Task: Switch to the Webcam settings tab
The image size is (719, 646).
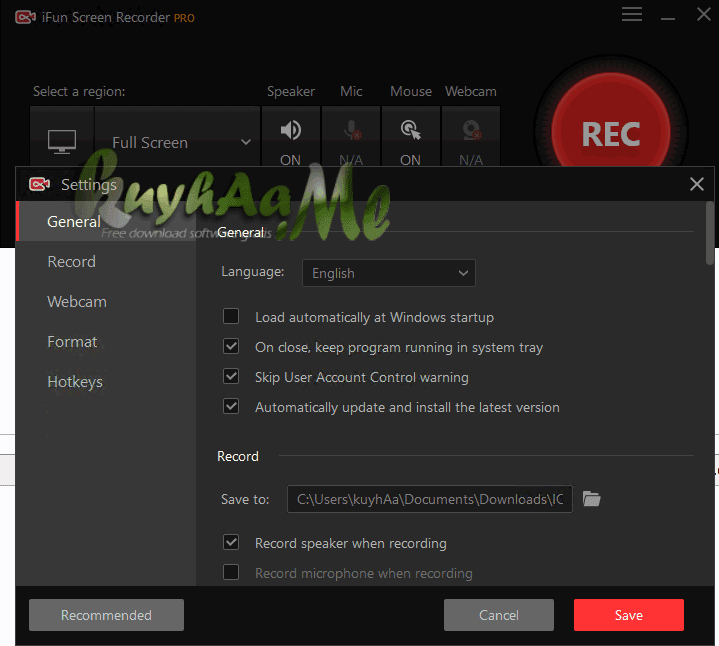Action: 106,301
